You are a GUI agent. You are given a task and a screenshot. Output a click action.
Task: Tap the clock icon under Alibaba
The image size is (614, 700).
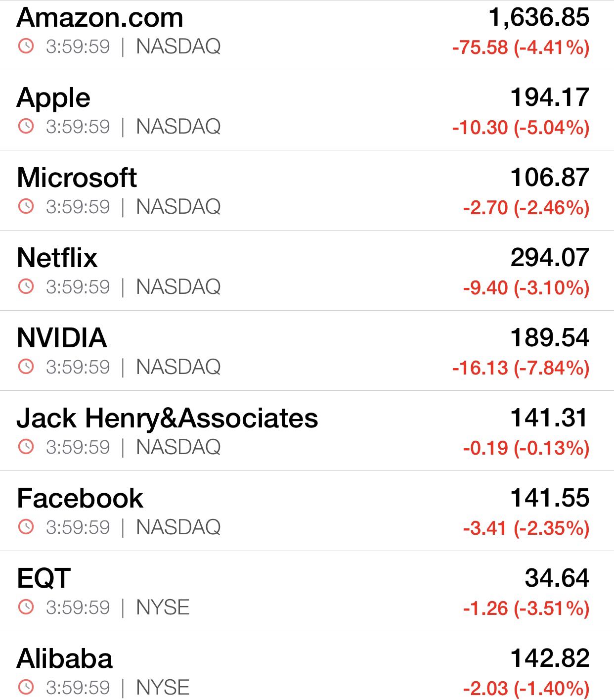[26, 687]
